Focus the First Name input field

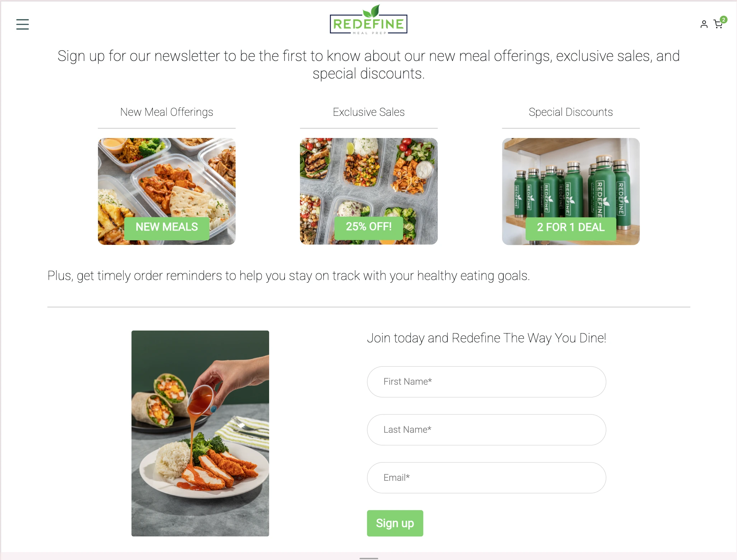click(487, 382)
